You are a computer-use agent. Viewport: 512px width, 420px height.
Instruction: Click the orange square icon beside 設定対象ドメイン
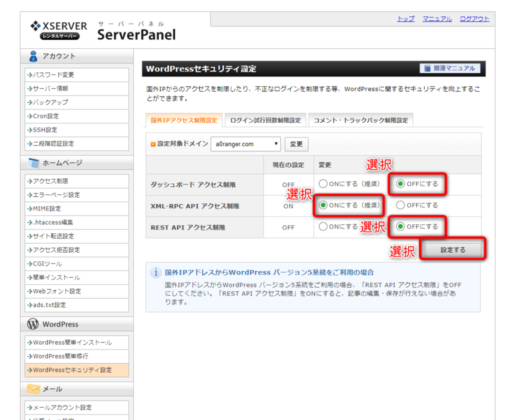[x=153, y=144]
